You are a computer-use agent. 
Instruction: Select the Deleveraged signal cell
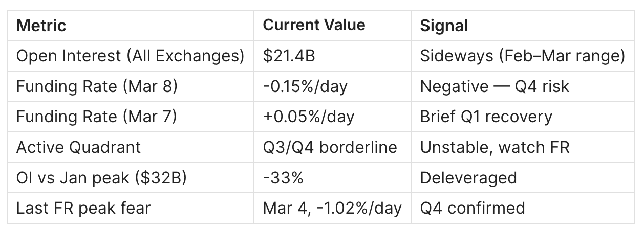468,178
